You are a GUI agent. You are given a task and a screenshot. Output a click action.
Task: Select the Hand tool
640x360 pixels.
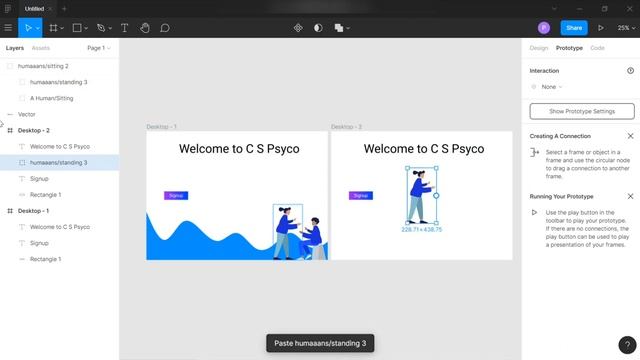tap(145, 28)
